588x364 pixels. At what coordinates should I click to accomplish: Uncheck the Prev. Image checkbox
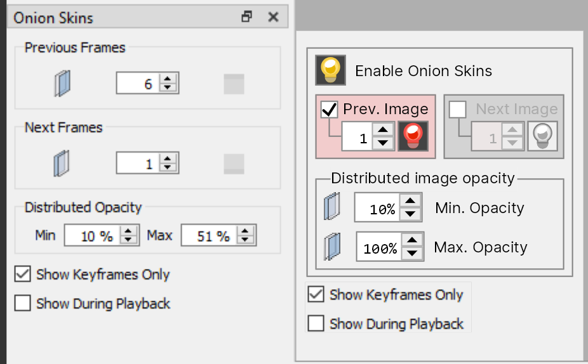(330, 109)
